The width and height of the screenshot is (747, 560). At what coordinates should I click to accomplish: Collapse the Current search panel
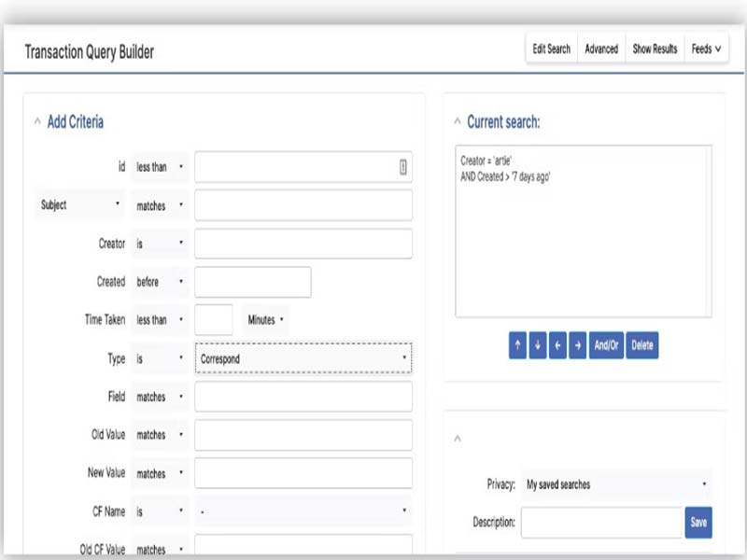(x=457, y=122)
